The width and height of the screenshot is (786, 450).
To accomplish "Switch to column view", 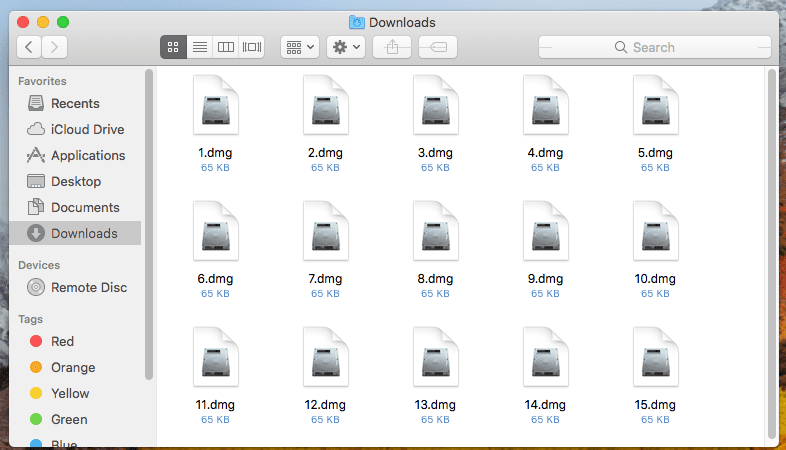I will click(226, 47).
